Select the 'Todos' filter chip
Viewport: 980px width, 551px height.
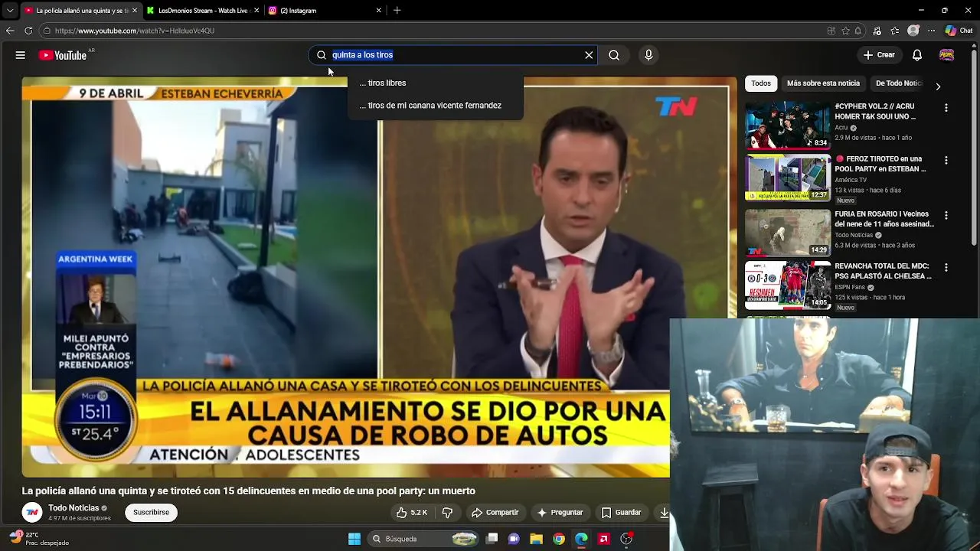pos(761,83)
